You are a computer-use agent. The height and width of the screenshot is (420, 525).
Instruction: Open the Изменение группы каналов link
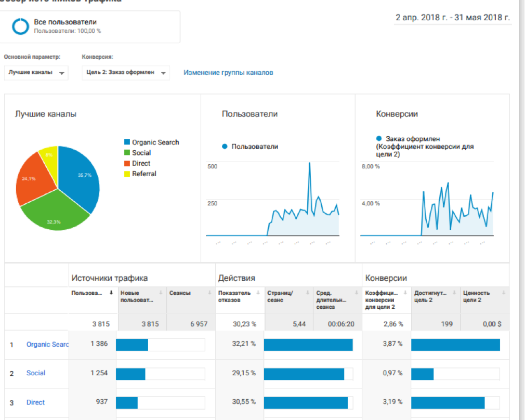[228, 73]
